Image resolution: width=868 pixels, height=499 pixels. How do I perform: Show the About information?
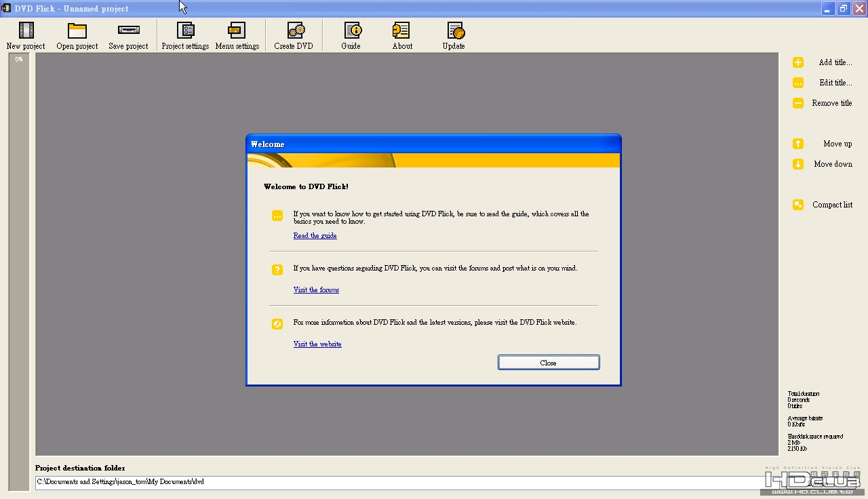[402, 36]
